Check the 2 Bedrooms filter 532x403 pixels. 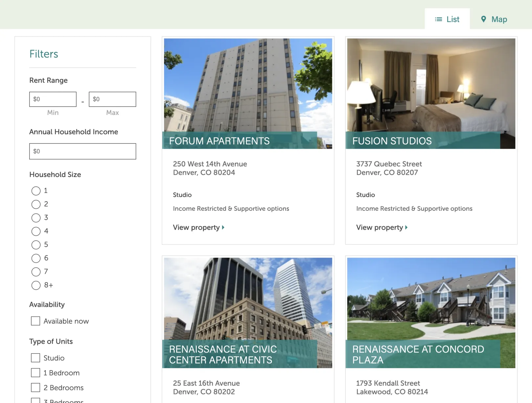pyautogui.click(x=35, y=388)
